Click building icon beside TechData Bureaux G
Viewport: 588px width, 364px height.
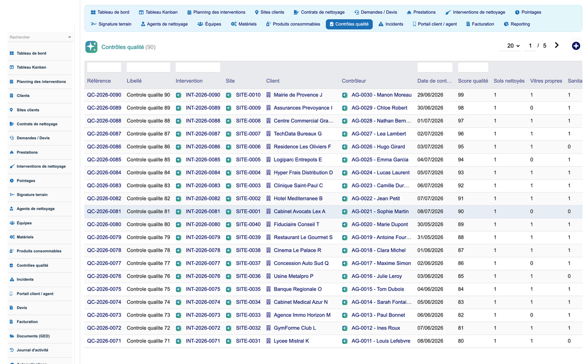click(x=269, y=134)
